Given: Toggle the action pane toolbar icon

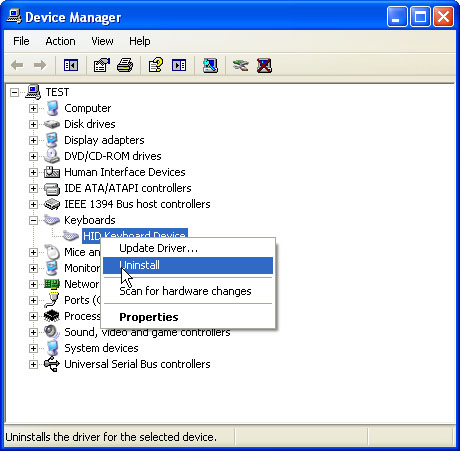Looking at the screenshot, I should coord(179,65).
